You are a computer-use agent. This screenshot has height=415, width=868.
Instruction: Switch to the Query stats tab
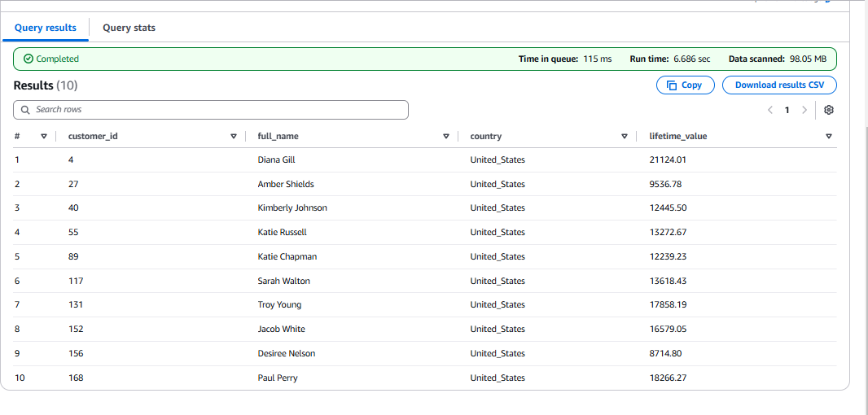(x=129, y=28)
